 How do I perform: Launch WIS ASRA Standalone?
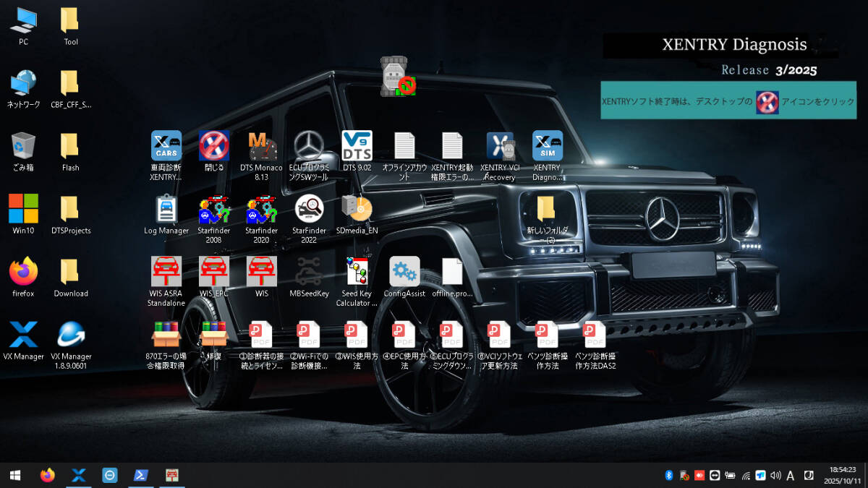[166, 281]
